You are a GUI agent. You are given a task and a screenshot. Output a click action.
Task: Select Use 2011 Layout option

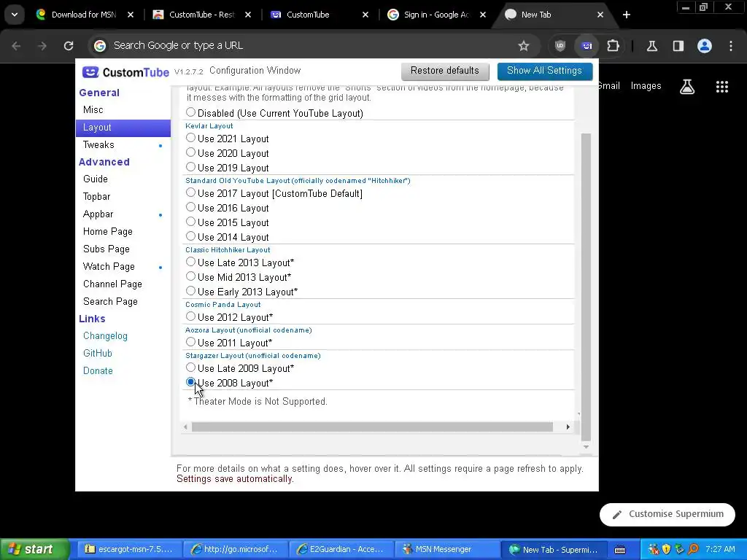[190, 342]
